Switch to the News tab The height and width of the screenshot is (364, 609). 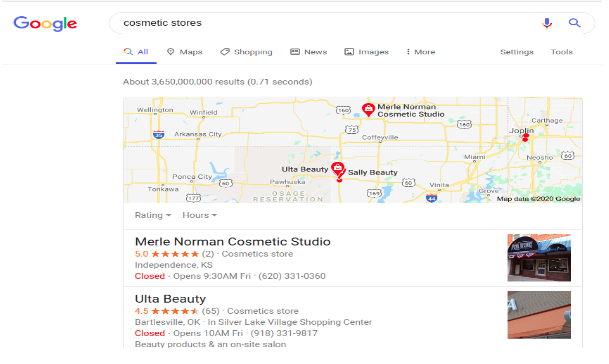[x=309, y=52]
